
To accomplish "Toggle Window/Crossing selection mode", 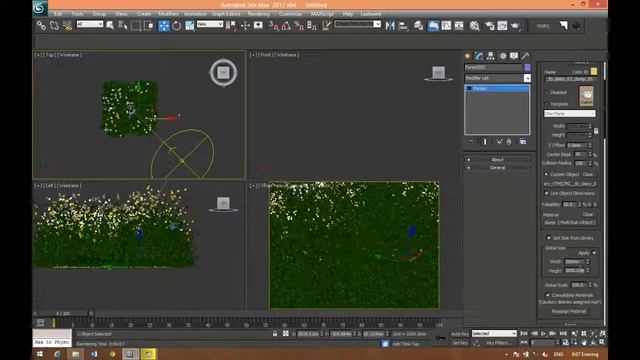I will (149, 25).
